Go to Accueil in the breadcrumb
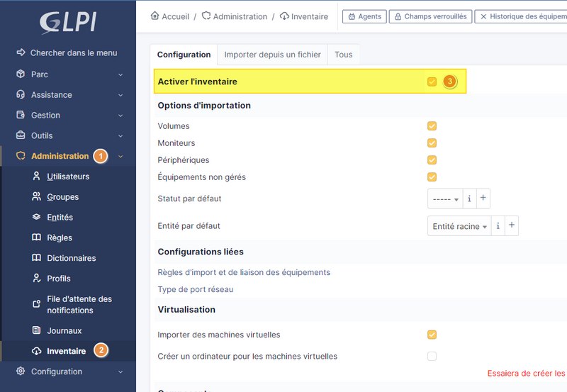The image size is (567, 392). [x=175, y=16]
